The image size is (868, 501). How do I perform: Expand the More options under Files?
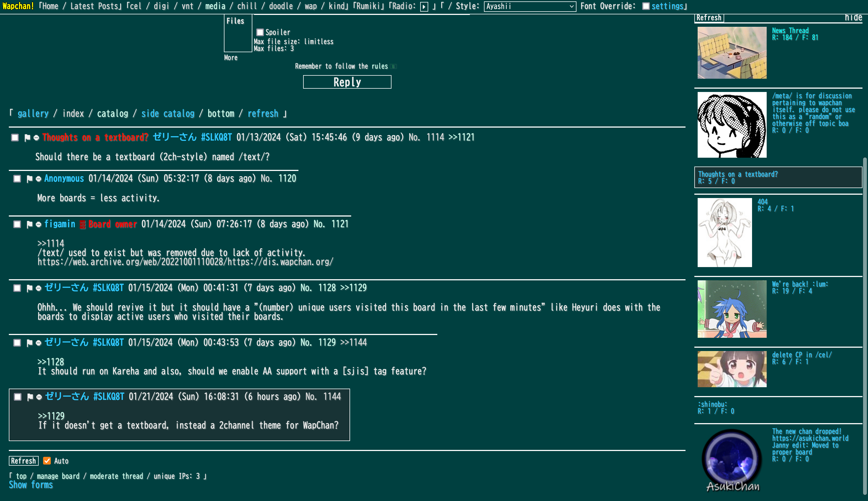coord(231,58)
